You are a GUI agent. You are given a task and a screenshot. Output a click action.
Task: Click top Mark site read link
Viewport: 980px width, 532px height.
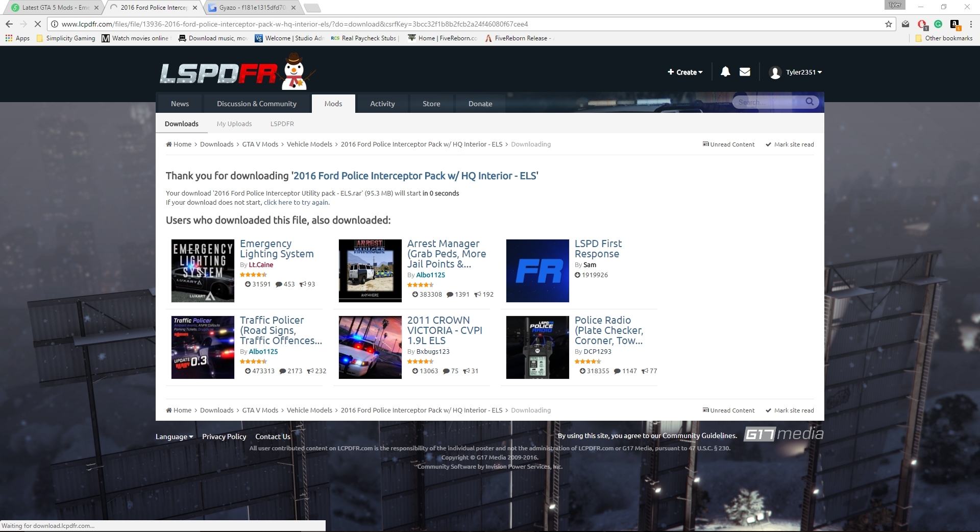point(790,144)
